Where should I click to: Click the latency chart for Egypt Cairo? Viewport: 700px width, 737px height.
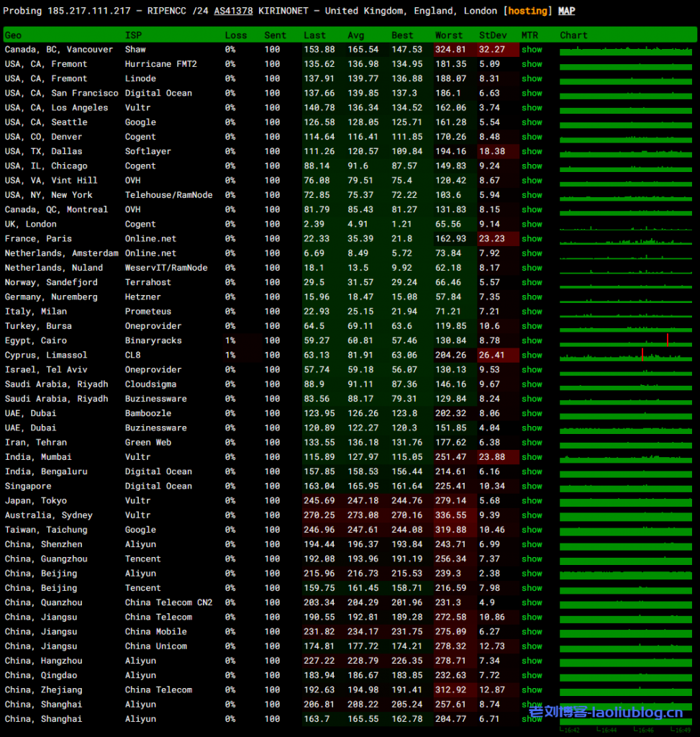click(627, 340)
